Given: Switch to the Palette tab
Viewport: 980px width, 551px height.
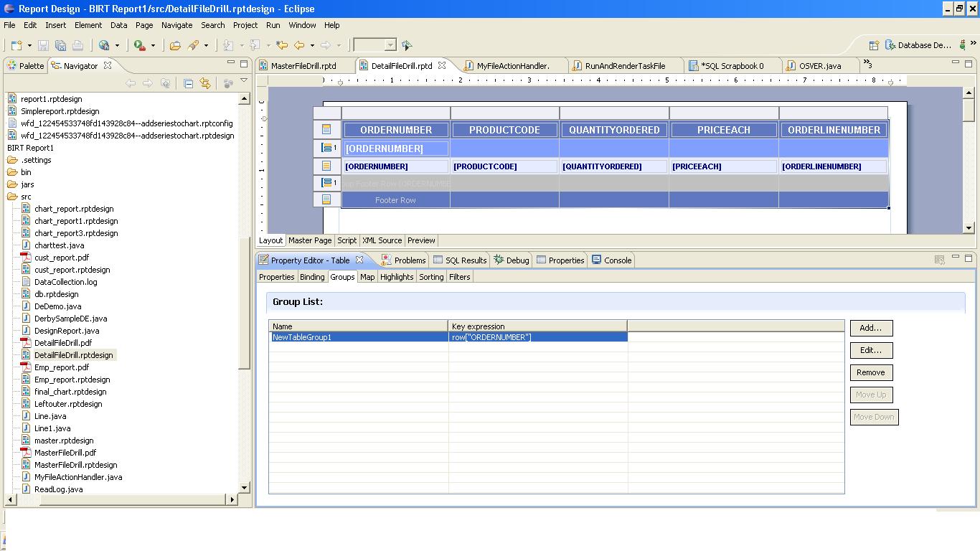Looking at the screenshot, I should pos(26,65).
